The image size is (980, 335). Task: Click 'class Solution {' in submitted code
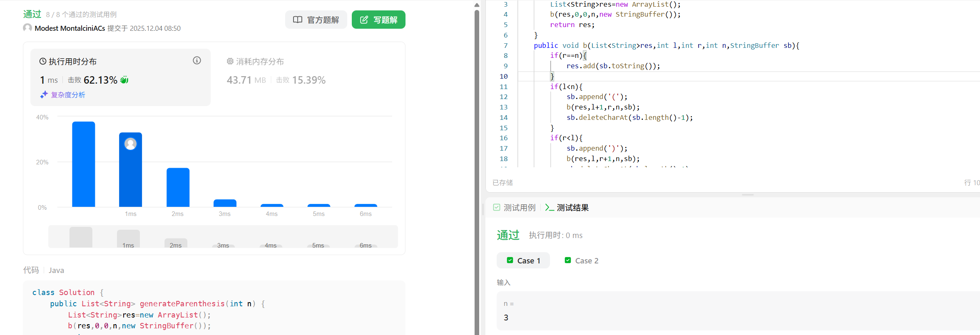(68, 293)
